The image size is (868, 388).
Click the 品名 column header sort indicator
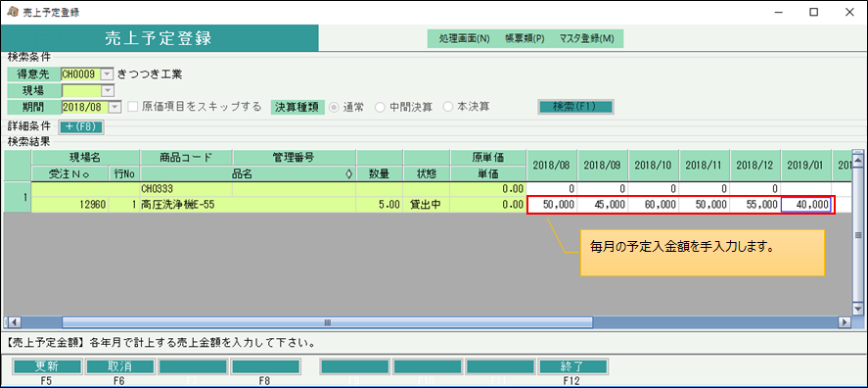click(348, 173)
